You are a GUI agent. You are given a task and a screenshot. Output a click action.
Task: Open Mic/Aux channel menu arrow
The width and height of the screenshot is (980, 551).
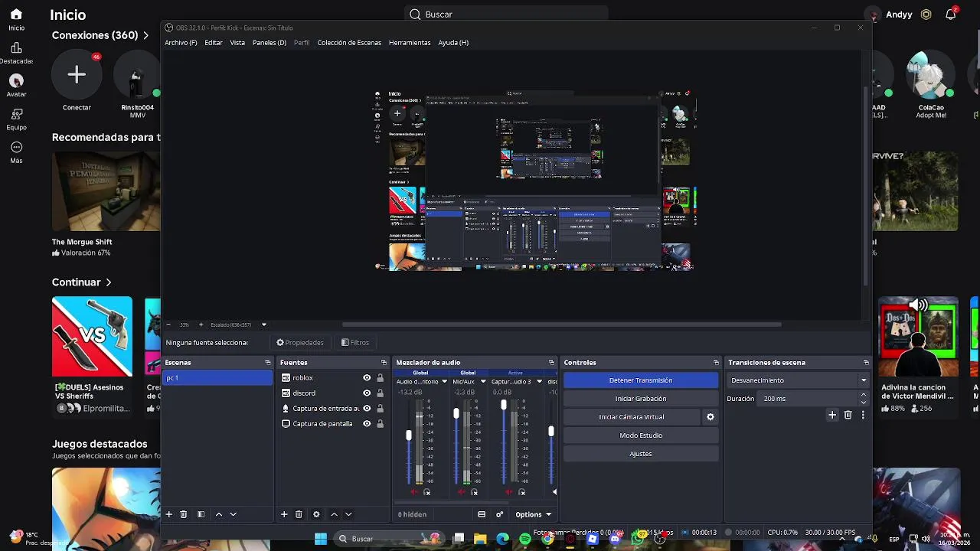(x=482, y=381)
